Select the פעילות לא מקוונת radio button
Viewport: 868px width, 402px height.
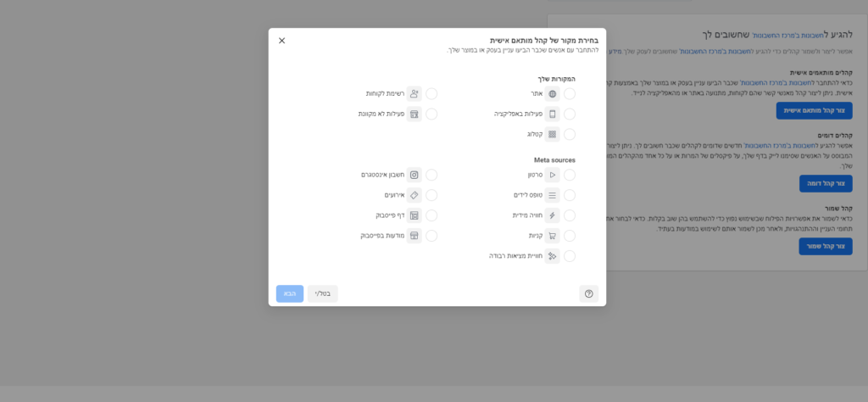click(431, 114)
